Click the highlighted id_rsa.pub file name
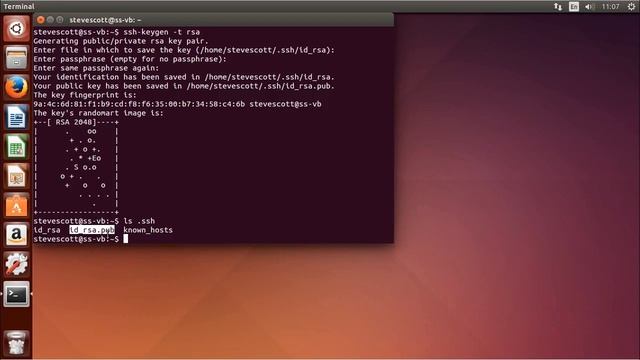 92,230
